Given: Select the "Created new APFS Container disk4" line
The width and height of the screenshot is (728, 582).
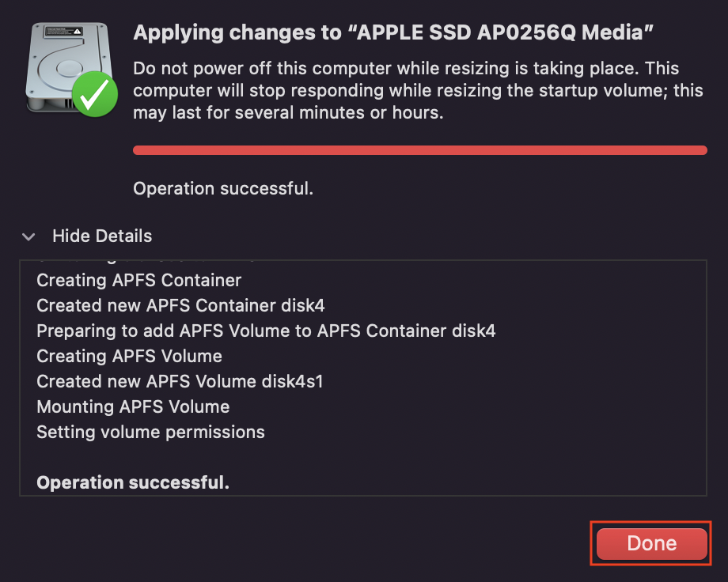Looking at the screenshot, I should coord(180,305).
